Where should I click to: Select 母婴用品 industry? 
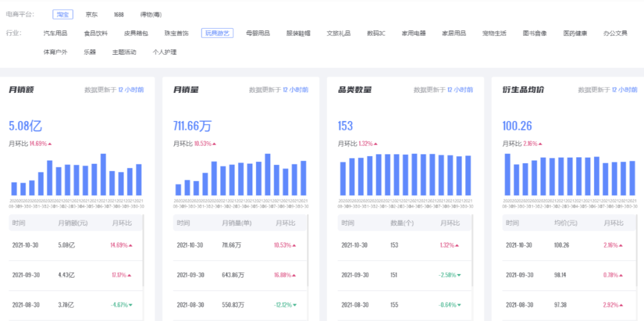258,33
